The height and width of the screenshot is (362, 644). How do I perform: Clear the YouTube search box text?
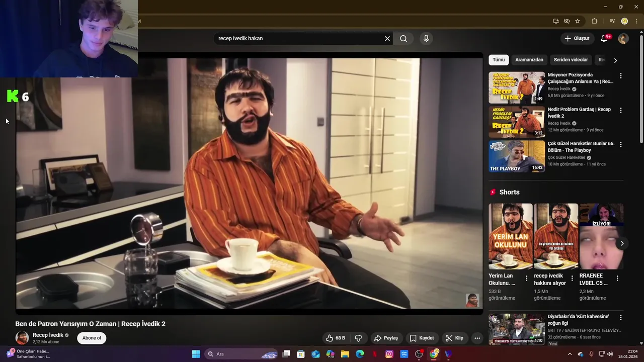(387, 38)
